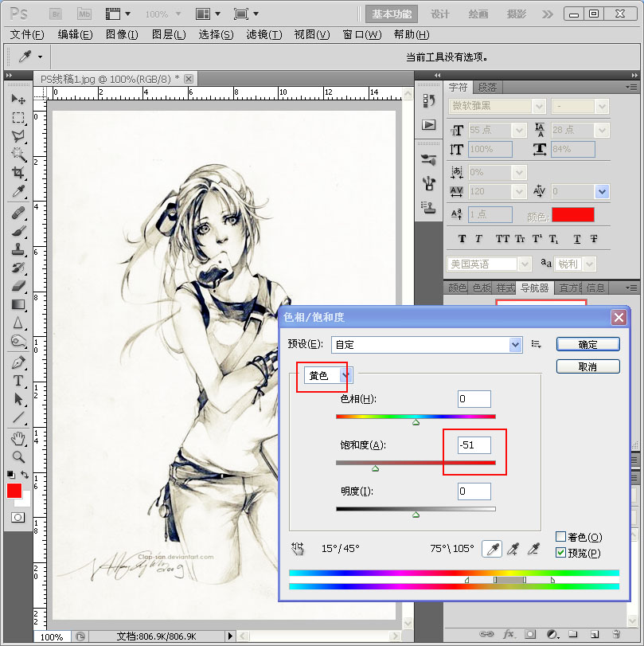This screenshot has height=646, width=644.
Task: Select the Eyedropper tool in toolbox
Action: [x=18, y=191]
